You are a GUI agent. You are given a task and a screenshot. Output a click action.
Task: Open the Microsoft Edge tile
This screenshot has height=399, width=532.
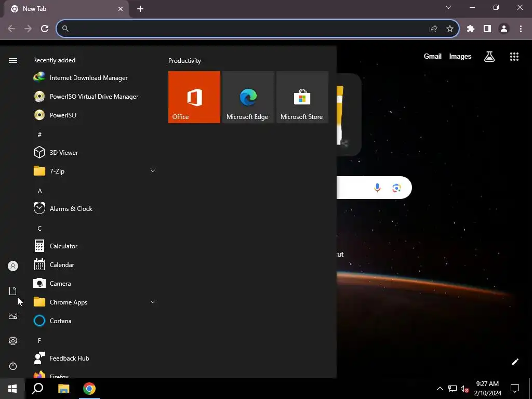248,97
